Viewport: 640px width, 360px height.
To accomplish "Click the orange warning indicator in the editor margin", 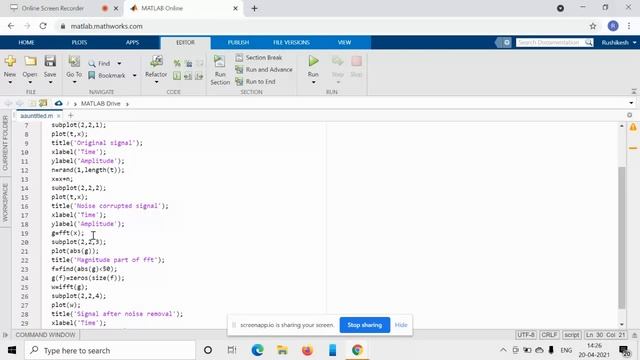I will coord(633,128).
